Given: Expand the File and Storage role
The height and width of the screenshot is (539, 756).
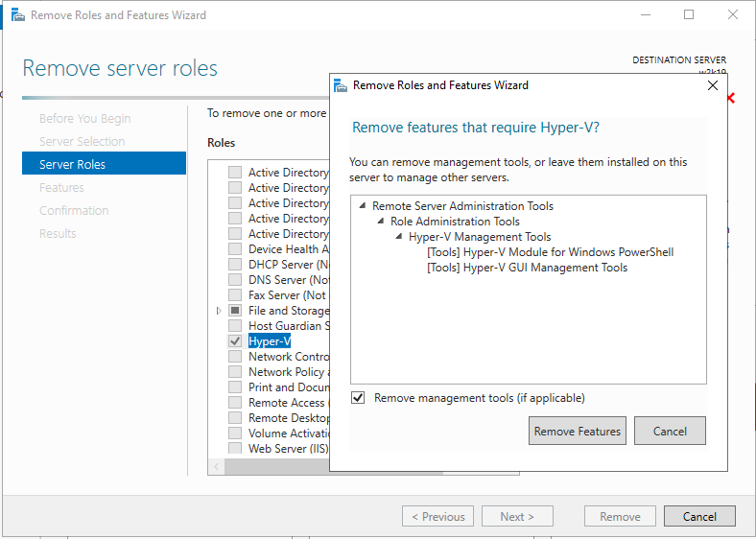Looking at the screenshot, I should [x=219, y=311].
